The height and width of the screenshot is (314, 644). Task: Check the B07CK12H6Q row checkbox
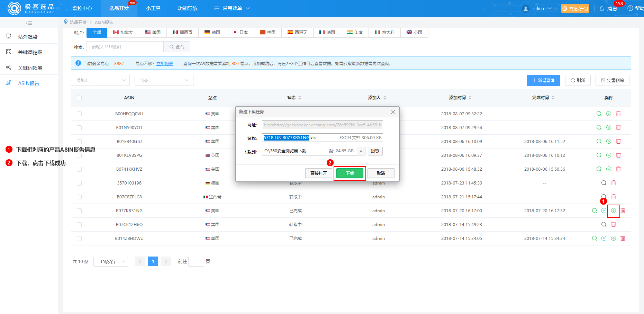click(79, 225)
